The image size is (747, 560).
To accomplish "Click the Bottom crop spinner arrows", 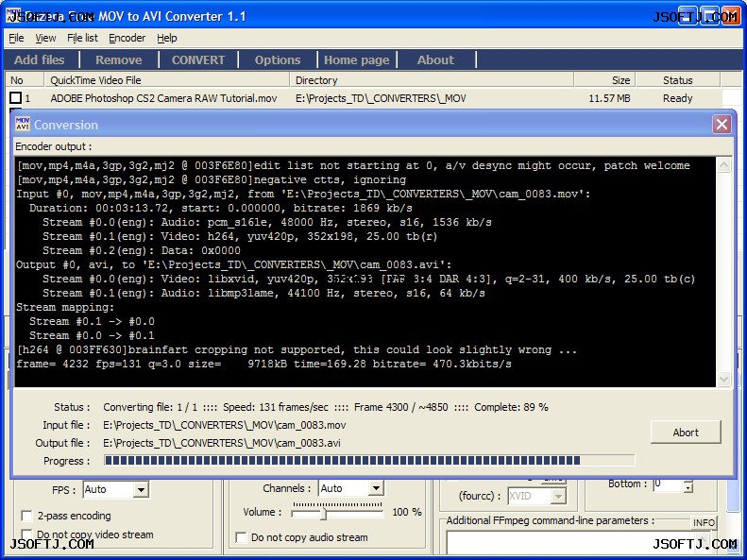I will (x=688, y=485).
